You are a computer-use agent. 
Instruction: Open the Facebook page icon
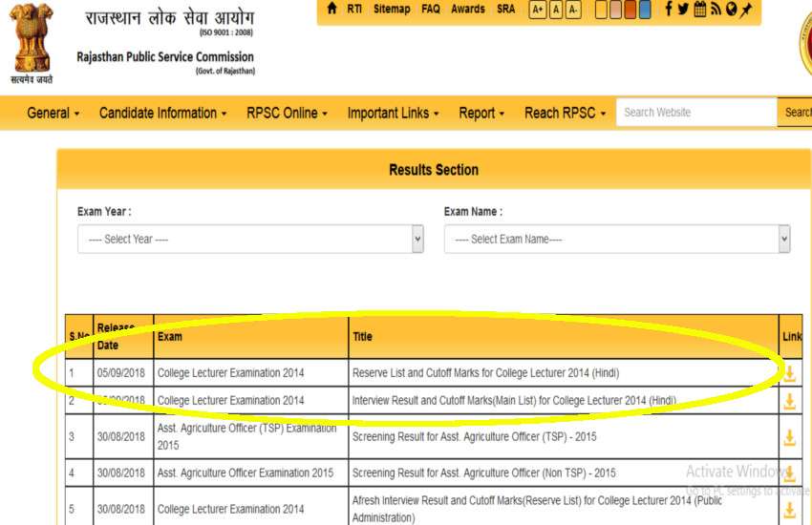(668, 10)
